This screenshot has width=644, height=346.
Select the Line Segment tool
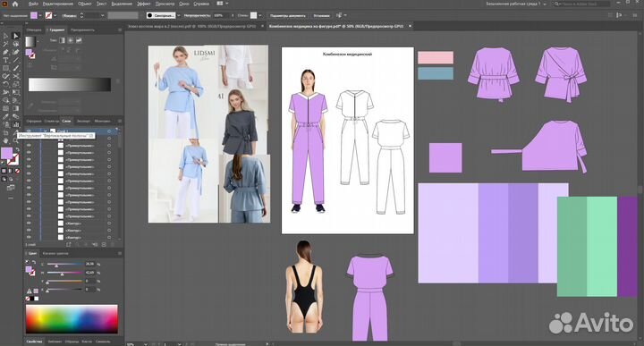tap(15, 60)
